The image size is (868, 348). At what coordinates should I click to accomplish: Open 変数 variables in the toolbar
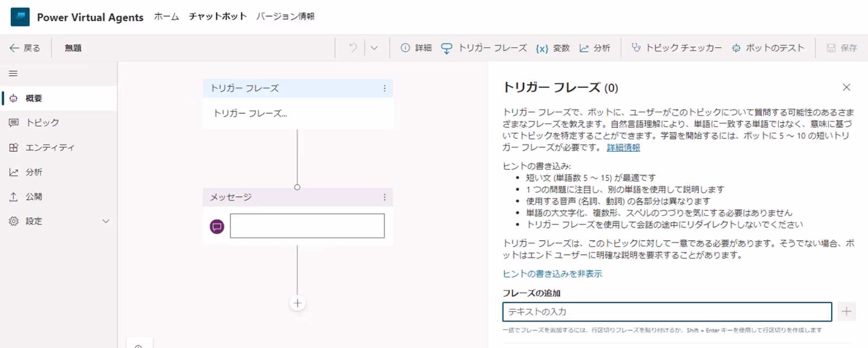tap(553, 48)
